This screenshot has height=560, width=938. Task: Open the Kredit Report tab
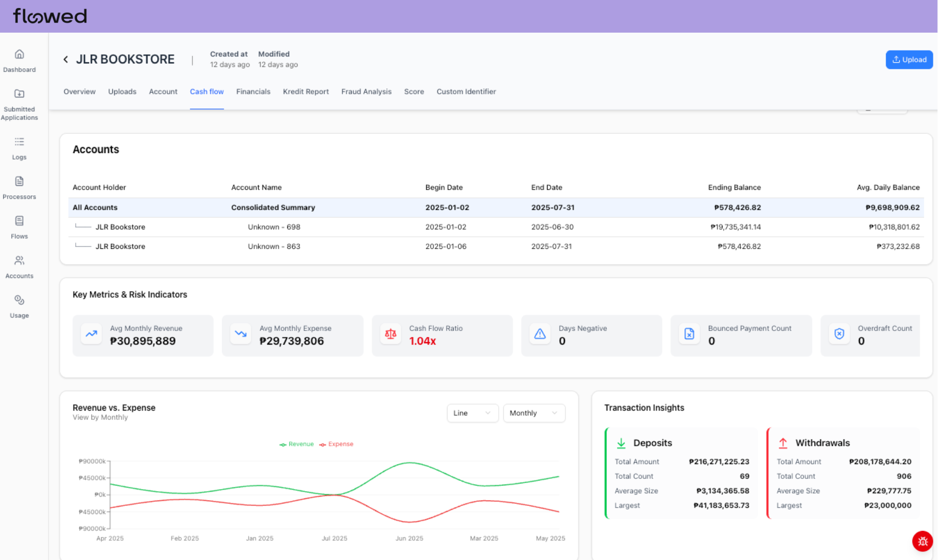(x=306, y=92)
